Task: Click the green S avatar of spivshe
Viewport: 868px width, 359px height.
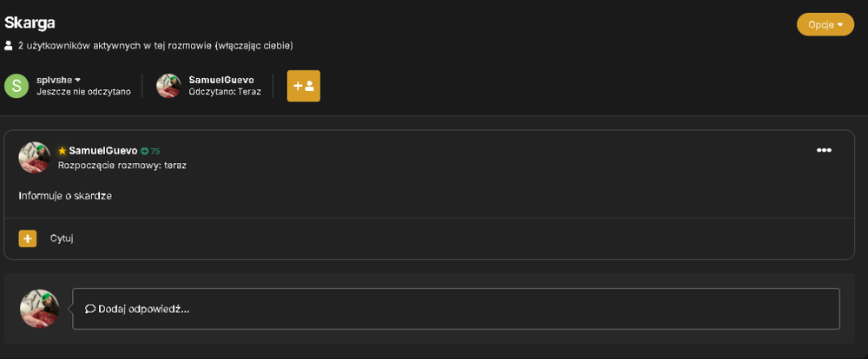Action: (x=16, y=86)
